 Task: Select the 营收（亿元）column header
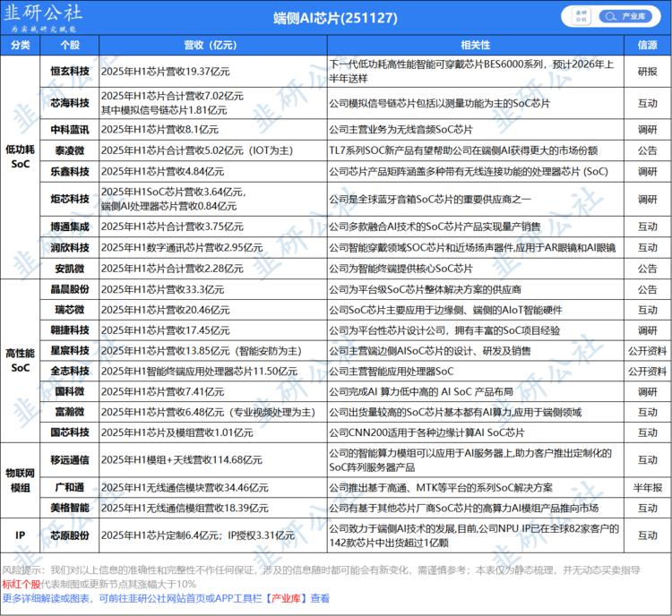tap(213, 45)
